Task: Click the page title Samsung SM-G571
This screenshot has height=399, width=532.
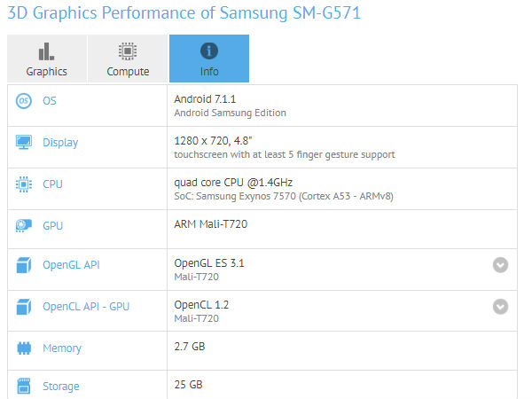Action: tap(290, 13)
